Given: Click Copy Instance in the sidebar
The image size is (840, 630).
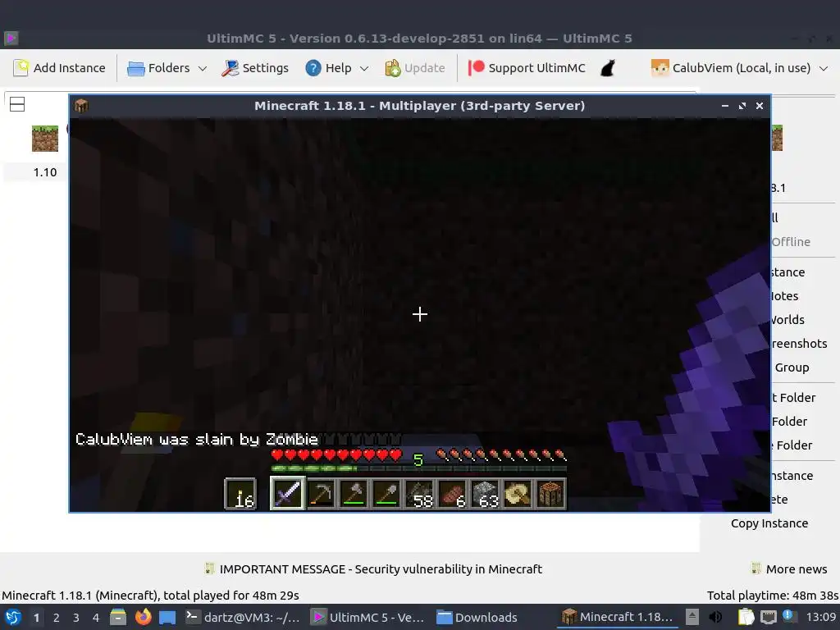Looking at the screenshot, I should point(769,523).
